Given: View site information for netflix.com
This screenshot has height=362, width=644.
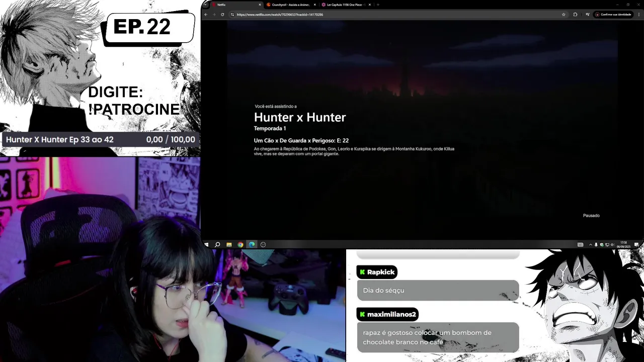Looking at the screenshot, I should click(232, 15).
